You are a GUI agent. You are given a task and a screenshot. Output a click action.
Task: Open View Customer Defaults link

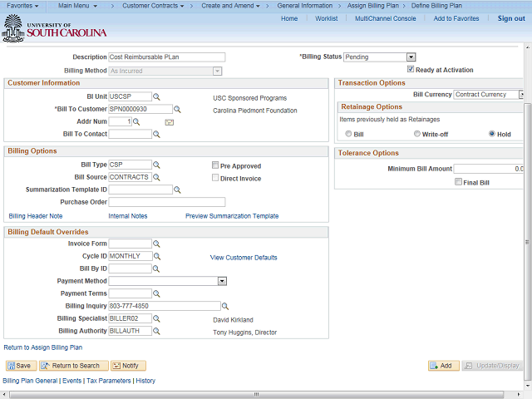click(244, 258)
